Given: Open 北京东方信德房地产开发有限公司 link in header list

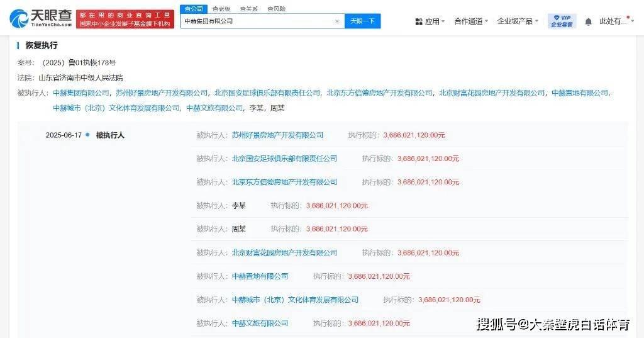Looking at the screenshot, I should point(379,93).
